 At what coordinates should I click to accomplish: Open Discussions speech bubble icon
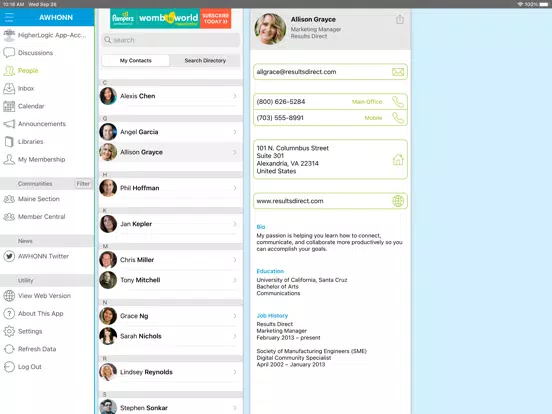click(9, 53)
